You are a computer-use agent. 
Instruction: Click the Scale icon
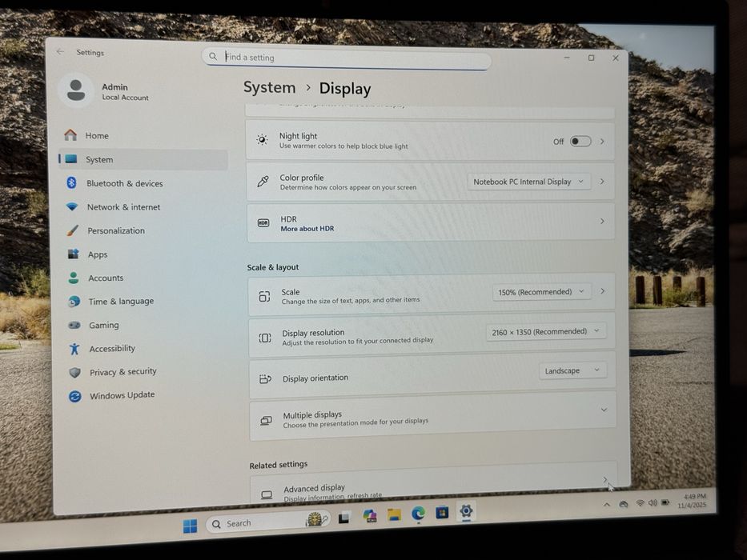[x=264, y=296]
